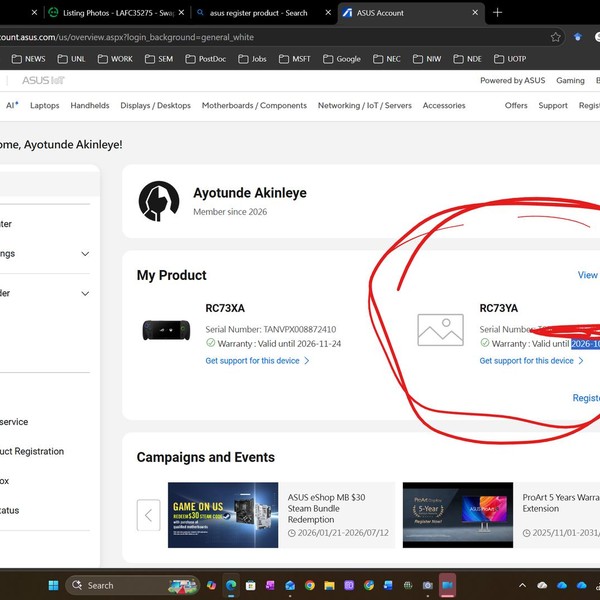Open the Camera app in the taskbar
This screenshot has width=600, height=600.
click(x=427, y=585)
